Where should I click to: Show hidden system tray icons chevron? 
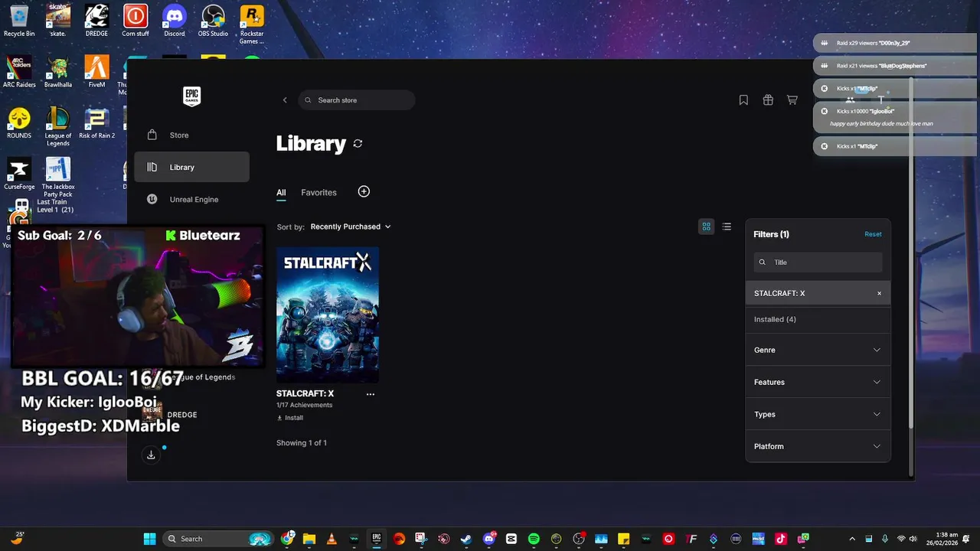(852, 539)
